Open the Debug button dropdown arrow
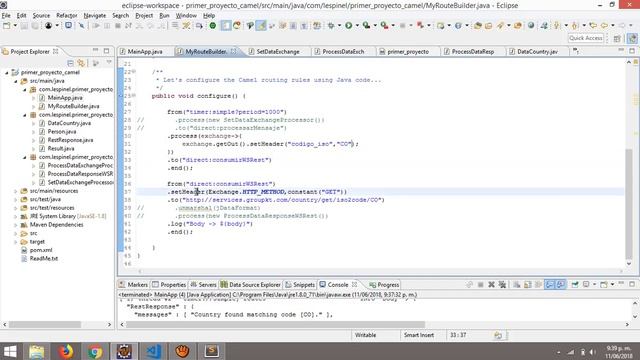The image size is (640, 360). pos(339,26)
